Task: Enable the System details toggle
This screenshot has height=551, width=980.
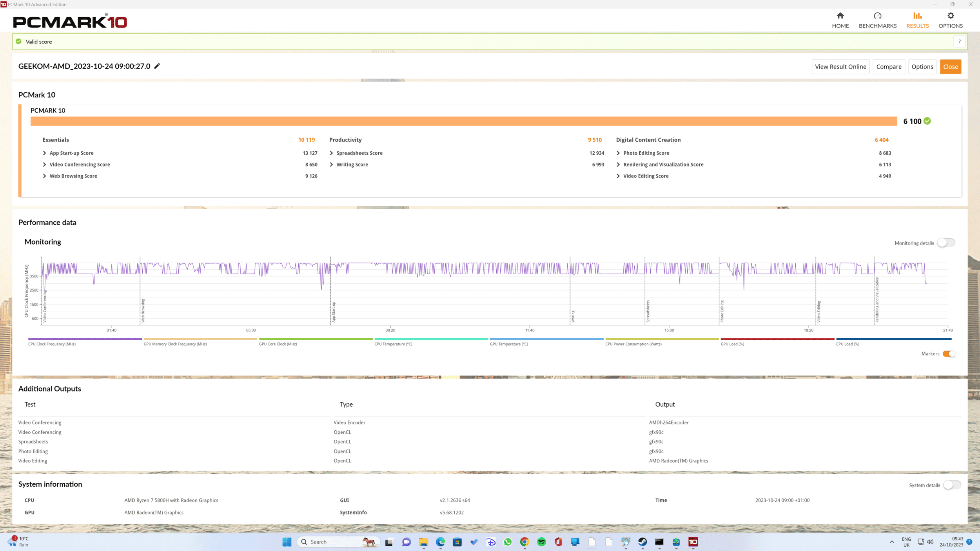Action: [952, 485]
